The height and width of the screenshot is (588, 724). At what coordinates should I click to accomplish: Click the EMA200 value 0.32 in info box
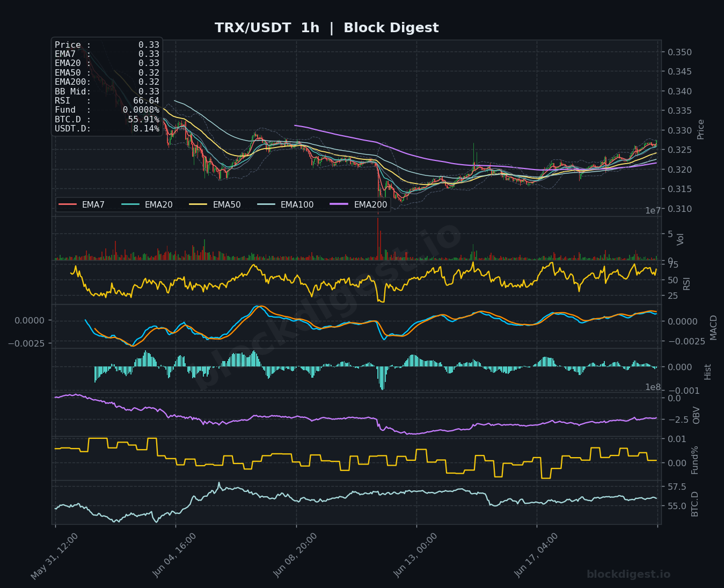(149, 82)
